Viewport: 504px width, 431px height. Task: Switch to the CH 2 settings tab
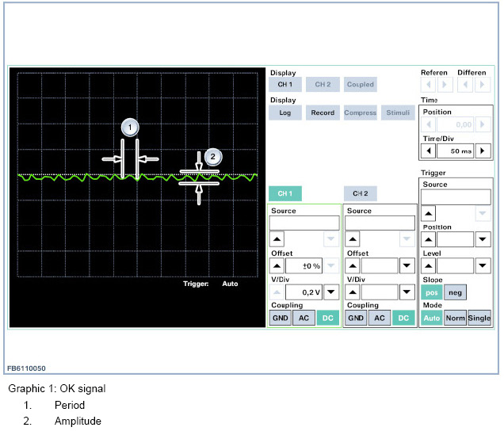361,193
